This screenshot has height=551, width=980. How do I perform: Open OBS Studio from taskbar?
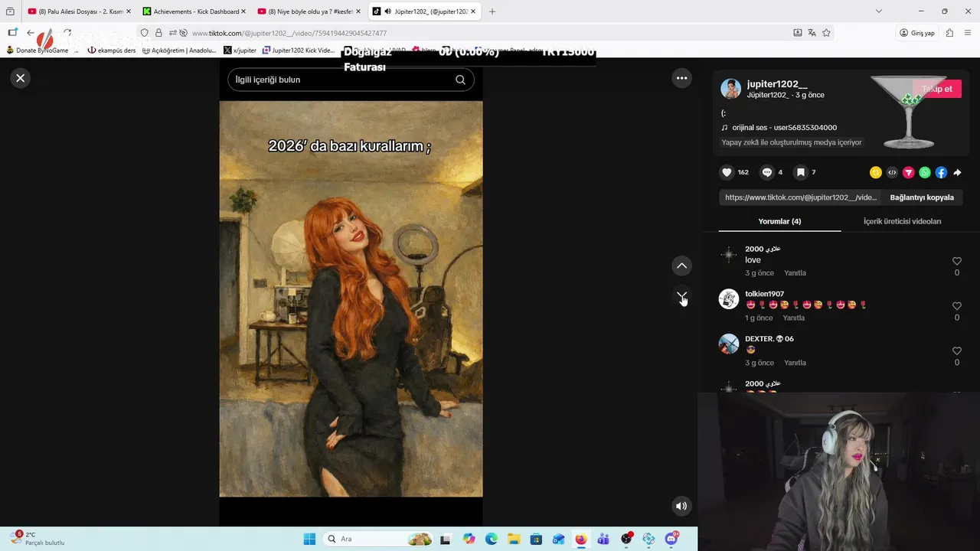pyautogui.click(x=626, y=539)
